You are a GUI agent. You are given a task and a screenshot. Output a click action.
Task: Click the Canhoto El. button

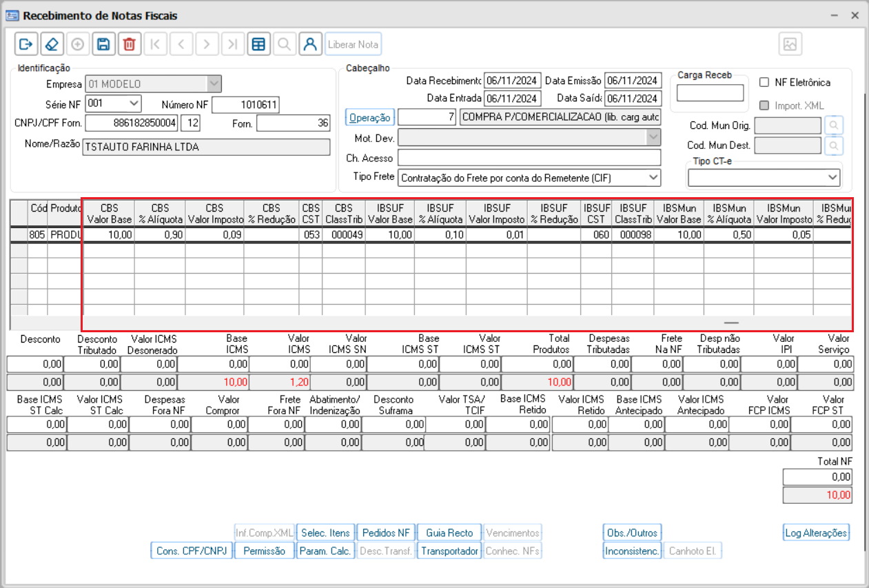(693, 551)
